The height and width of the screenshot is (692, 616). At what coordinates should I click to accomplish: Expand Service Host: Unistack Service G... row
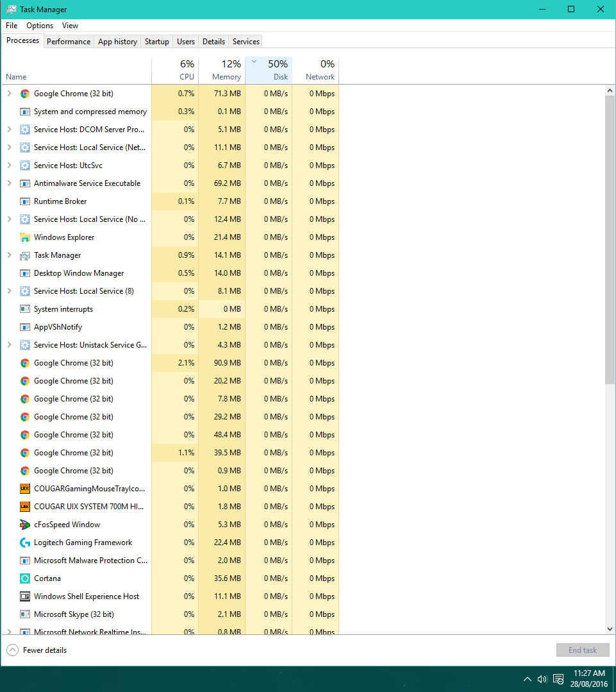pos(9,344)
